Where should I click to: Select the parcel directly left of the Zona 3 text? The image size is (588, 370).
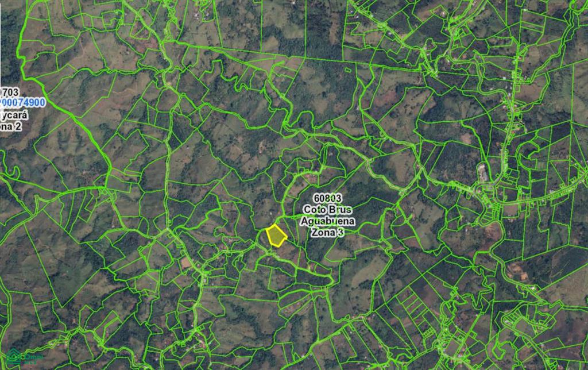click(303, 234)
